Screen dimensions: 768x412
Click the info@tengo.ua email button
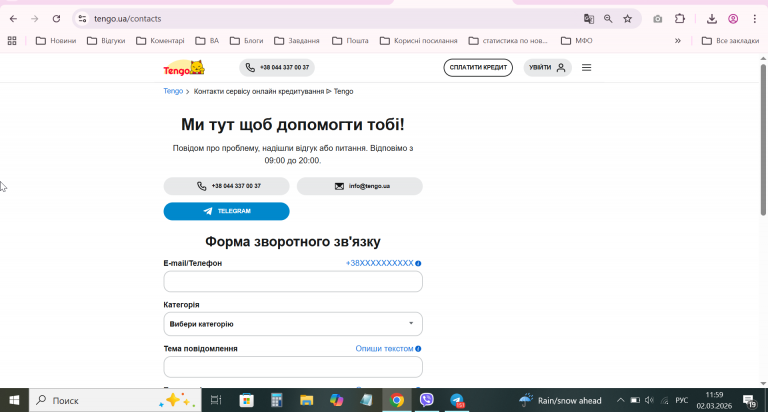360,186
